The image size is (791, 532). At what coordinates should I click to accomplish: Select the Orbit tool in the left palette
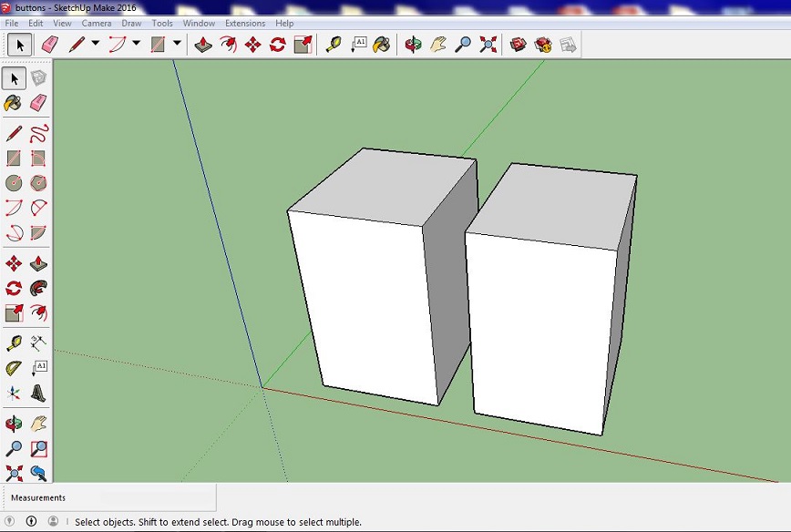click(x=14, y=424)
